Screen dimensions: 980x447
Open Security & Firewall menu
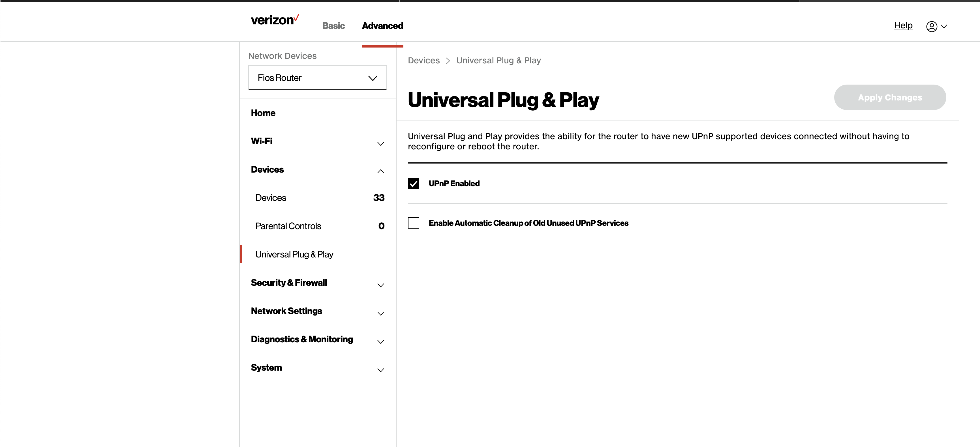(289, 282)
